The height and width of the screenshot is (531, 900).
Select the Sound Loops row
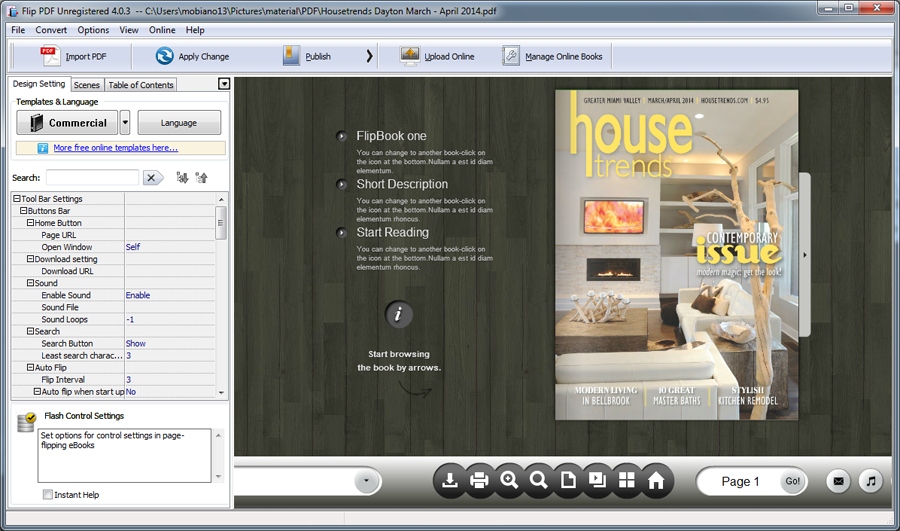tap(113, 319)
